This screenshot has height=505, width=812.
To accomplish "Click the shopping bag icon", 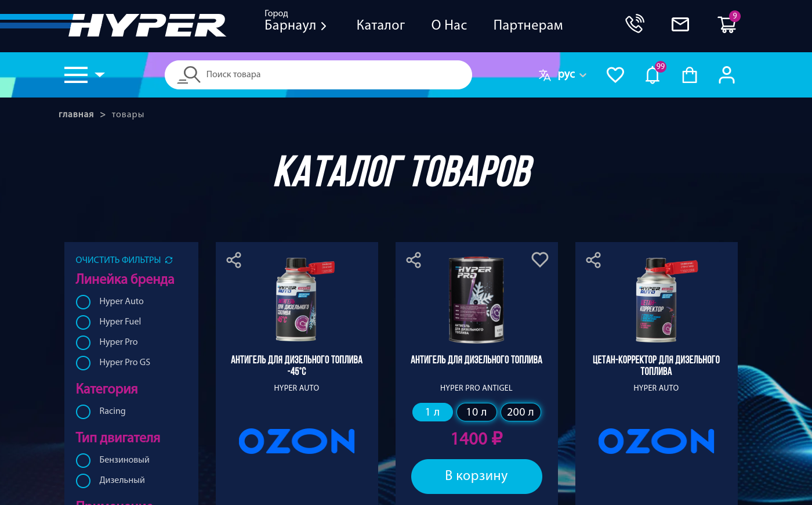I will (x=690, y=75).
